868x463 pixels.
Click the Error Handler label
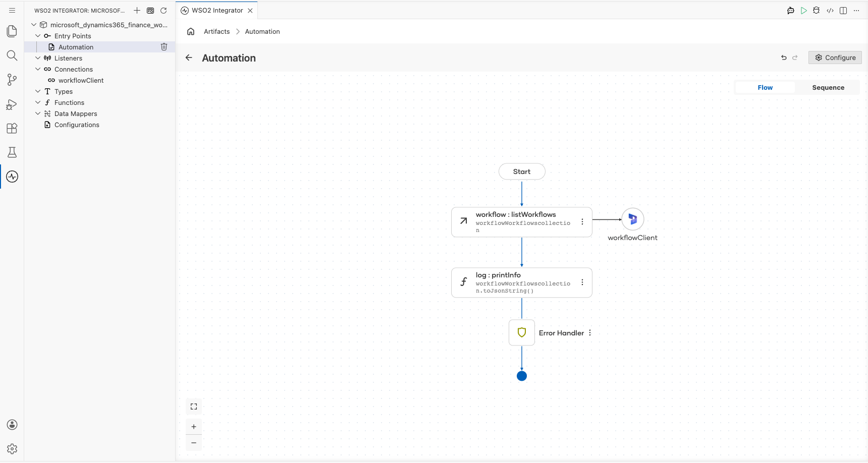click(561, 333)
